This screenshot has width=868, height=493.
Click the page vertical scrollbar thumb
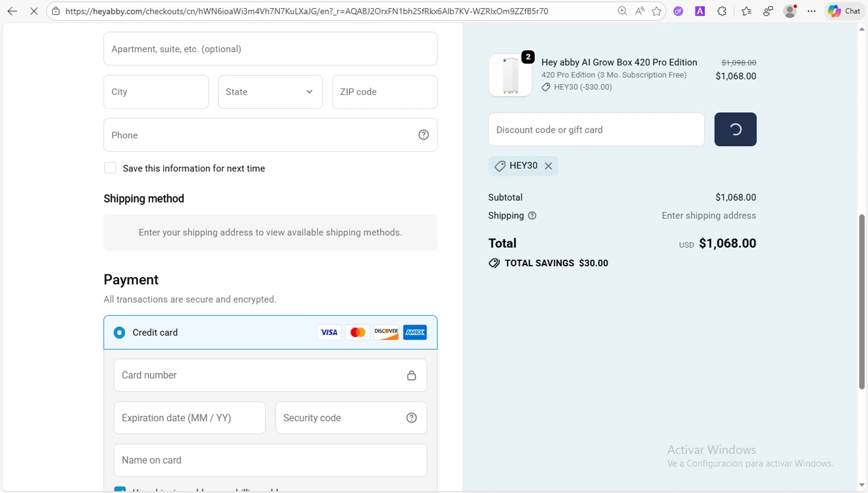click(x=862, y=302)
